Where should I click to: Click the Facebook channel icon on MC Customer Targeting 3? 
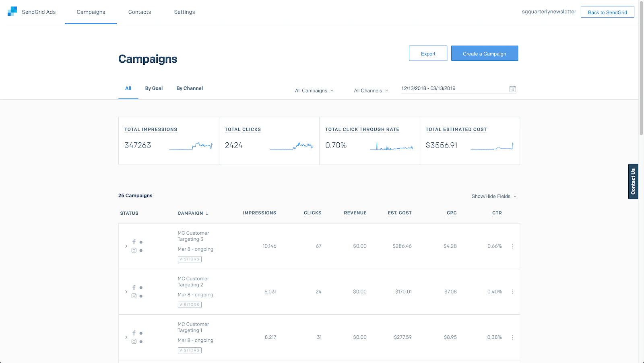coord(134,242)
